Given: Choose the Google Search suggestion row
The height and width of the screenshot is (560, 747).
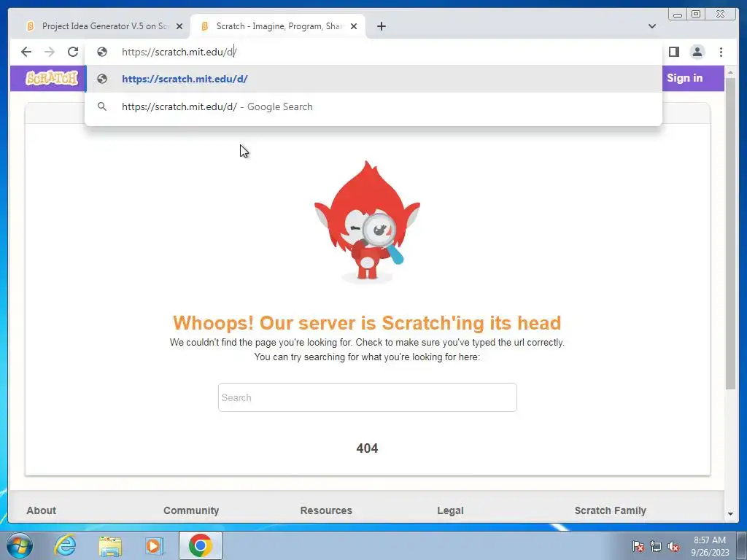Looking at the screenshot, I should [x=373, y=106].
